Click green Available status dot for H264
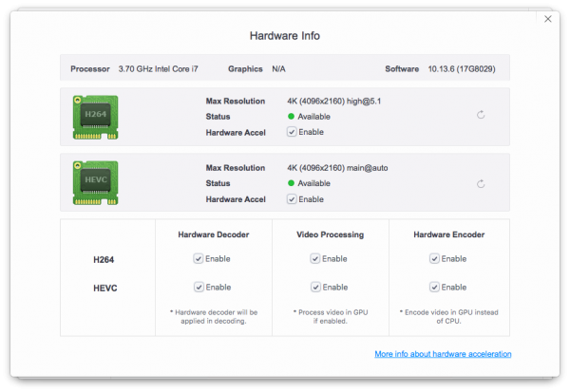Screen dimensions: 570x392 (291, 117)
